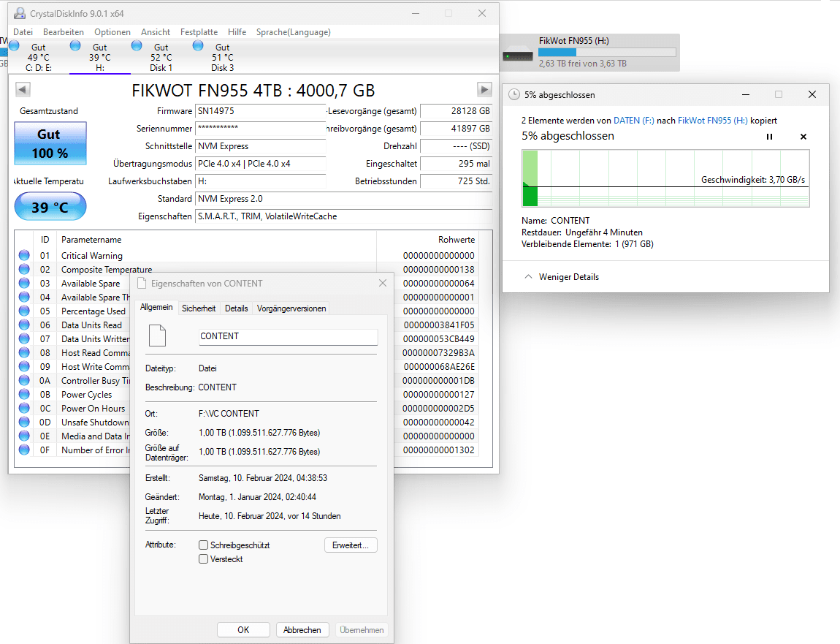The width and height of the screenshot is (840, 644).
Task: Open the Datei menu
Action: pyautogui.click(x=23, y=32)
